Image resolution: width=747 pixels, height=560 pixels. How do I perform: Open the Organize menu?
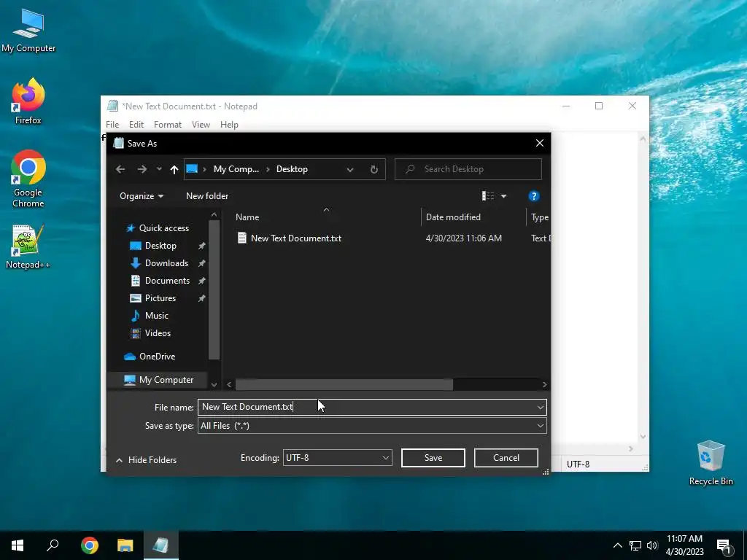(x=142, y=196)
